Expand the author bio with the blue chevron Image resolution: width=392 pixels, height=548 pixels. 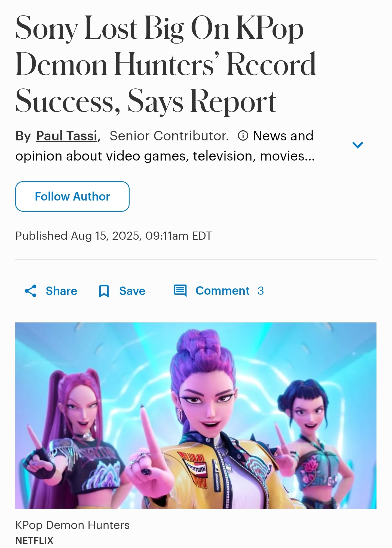(357, 145)
